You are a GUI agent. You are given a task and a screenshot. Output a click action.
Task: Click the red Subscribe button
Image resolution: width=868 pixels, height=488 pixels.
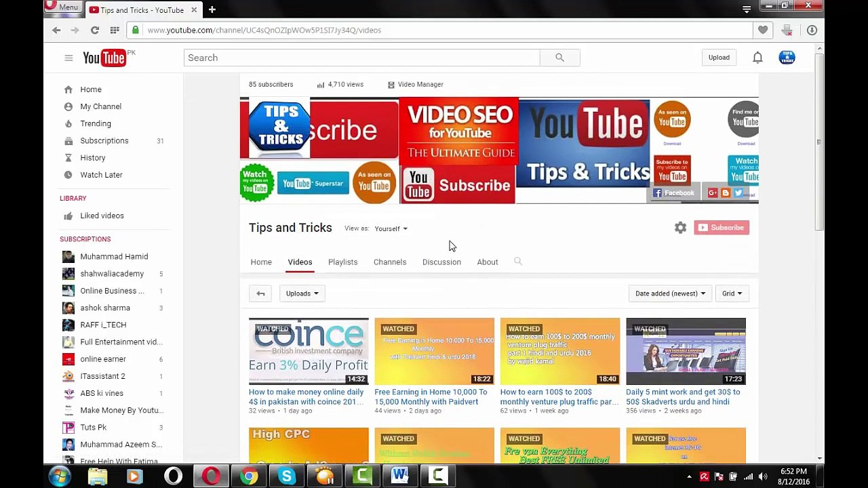click(x=722, y=228)
